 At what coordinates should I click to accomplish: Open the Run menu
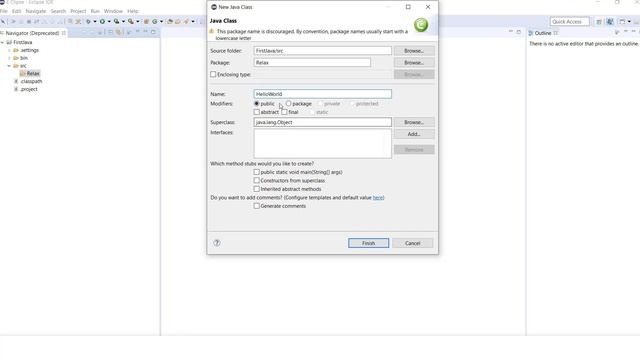(95, 11)
